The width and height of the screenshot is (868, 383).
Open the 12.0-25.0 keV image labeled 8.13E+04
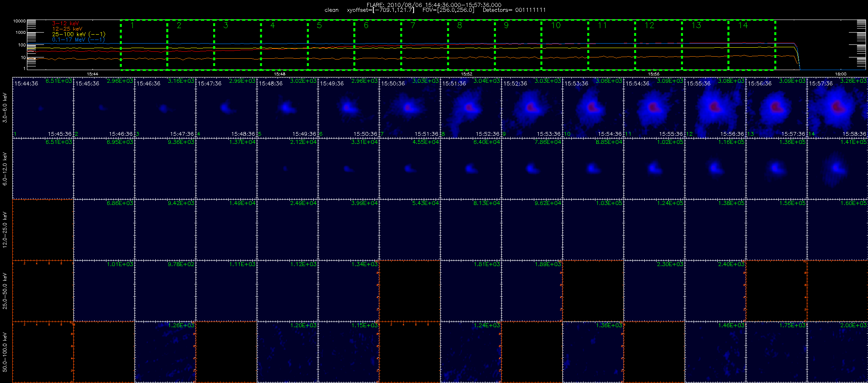471,230
